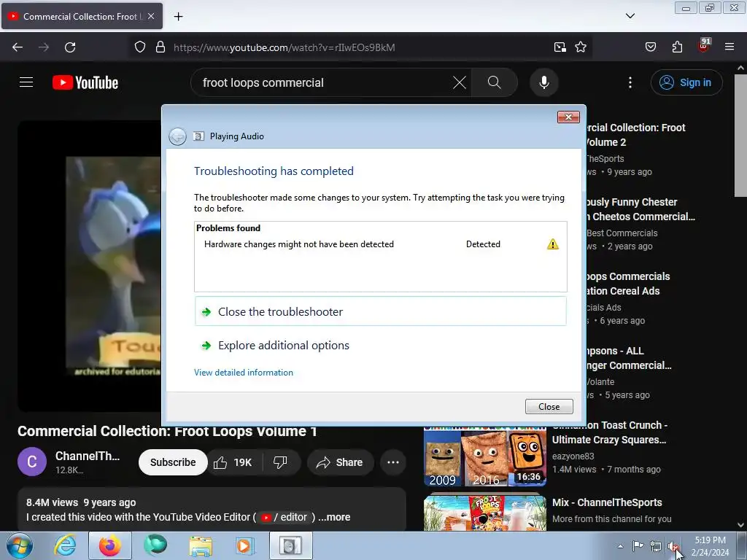Choose Explore additional options
747x560 pixels.
click(x=381, y=345)
